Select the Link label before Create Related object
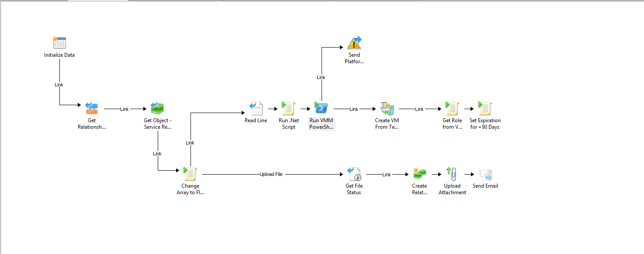This screenshot has width=644, height=254. pos(387,175)
